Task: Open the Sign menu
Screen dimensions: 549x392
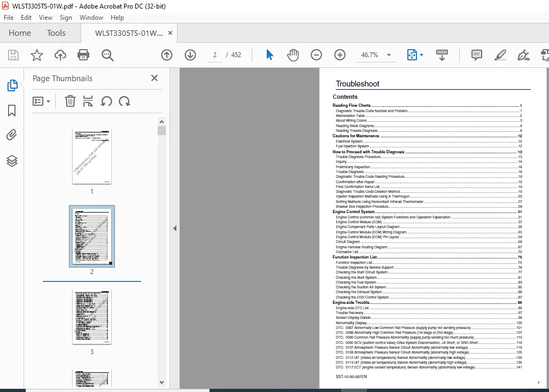Action: 66,18
